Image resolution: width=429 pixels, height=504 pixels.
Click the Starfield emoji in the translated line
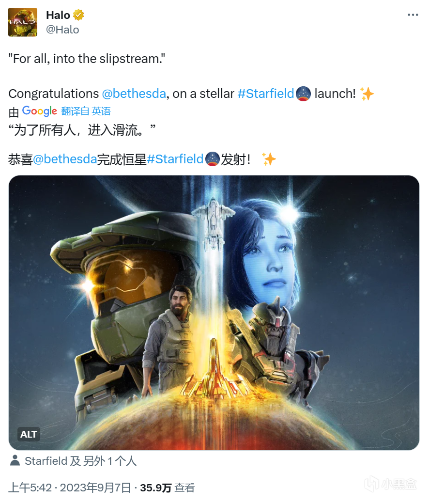click(x=212, y=159)
